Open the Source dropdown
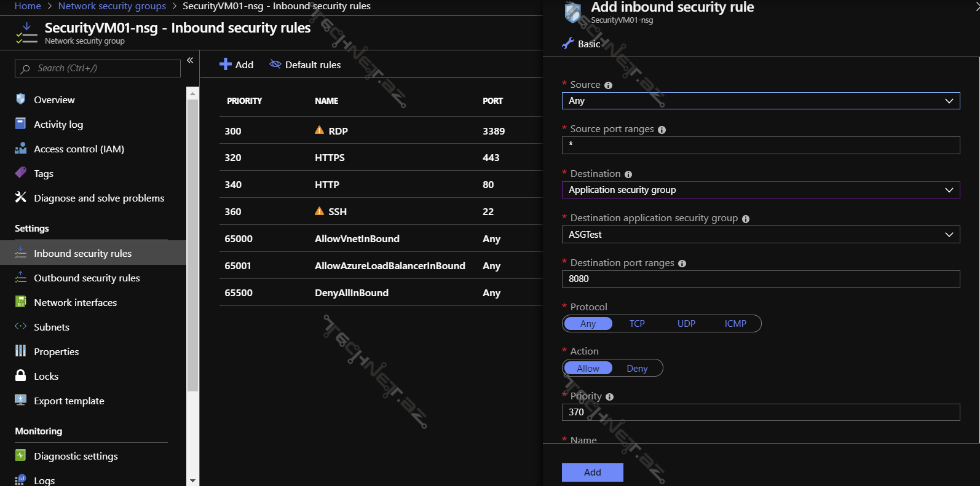Image resolution: width=980 pixels, height=486 pixels. click(761, 101)
